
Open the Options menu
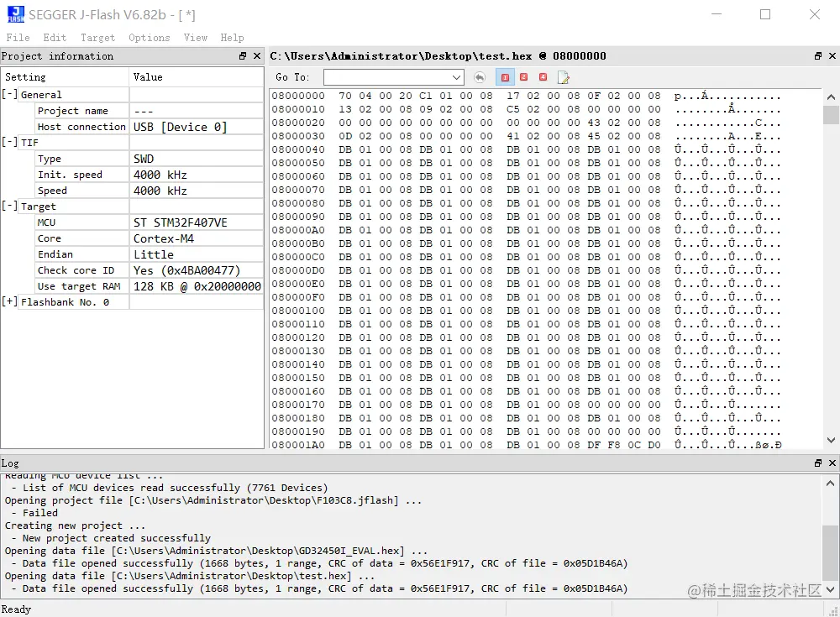(x=149, y=38)
